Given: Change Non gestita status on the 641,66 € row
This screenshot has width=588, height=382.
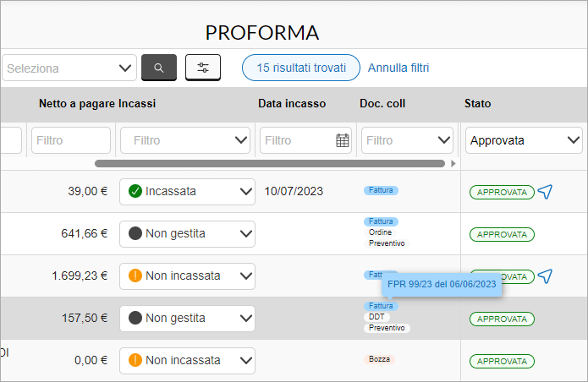Looking at the screenshot, I should [x=187, y=234].
